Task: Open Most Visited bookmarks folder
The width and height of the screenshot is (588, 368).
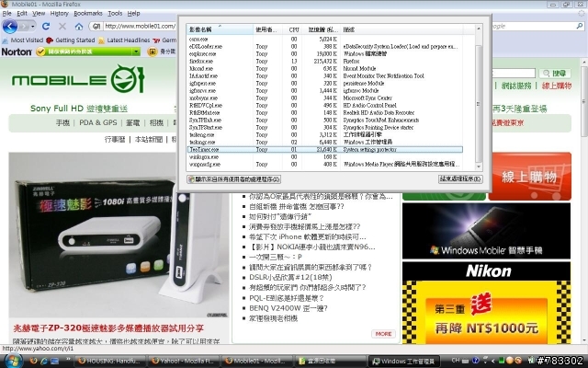Action: (23, 40)
